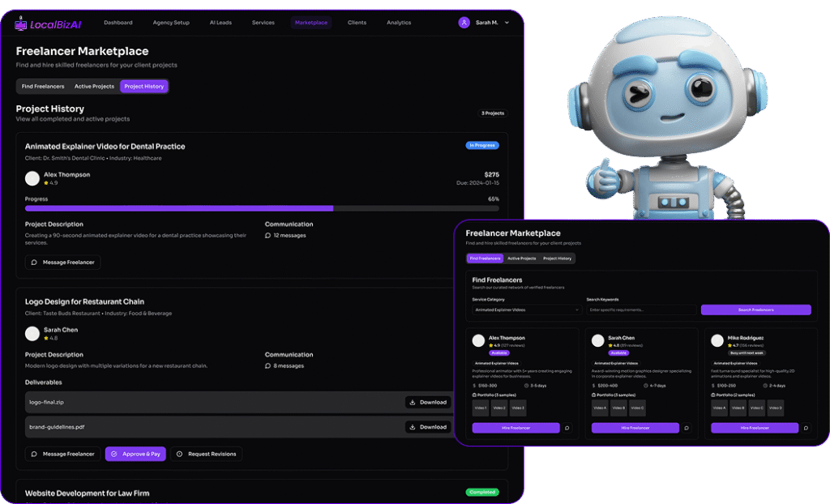830x504 pixels.
Task: Click Alex Thompson's avatar in Project History
Action: [32, 178]
